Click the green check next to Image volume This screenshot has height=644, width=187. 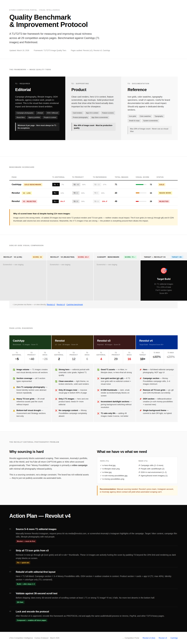pyautogui.click(x=14, y=370)
